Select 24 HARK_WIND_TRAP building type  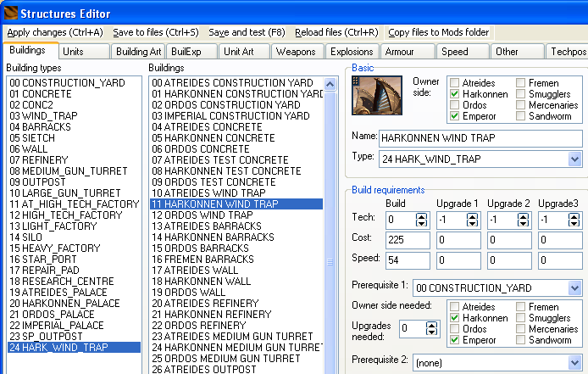point(74,348)
